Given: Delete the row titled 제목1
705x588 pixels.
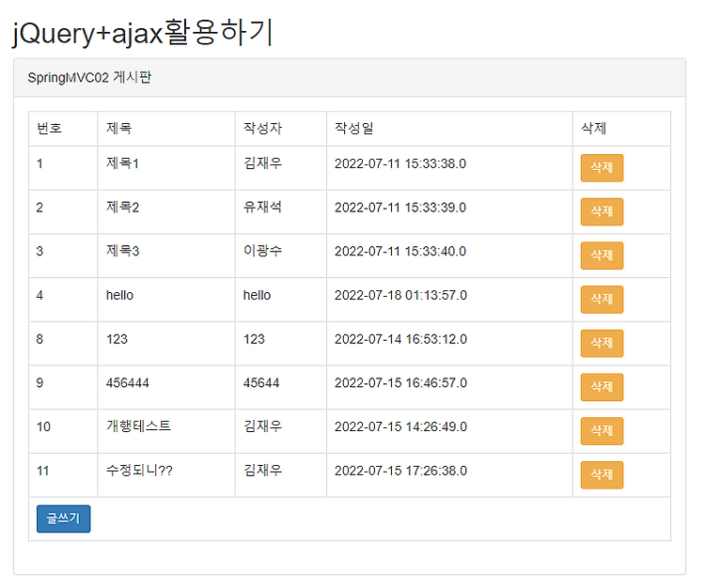Looking at the screenshot, I should click(x=602, y=168).
